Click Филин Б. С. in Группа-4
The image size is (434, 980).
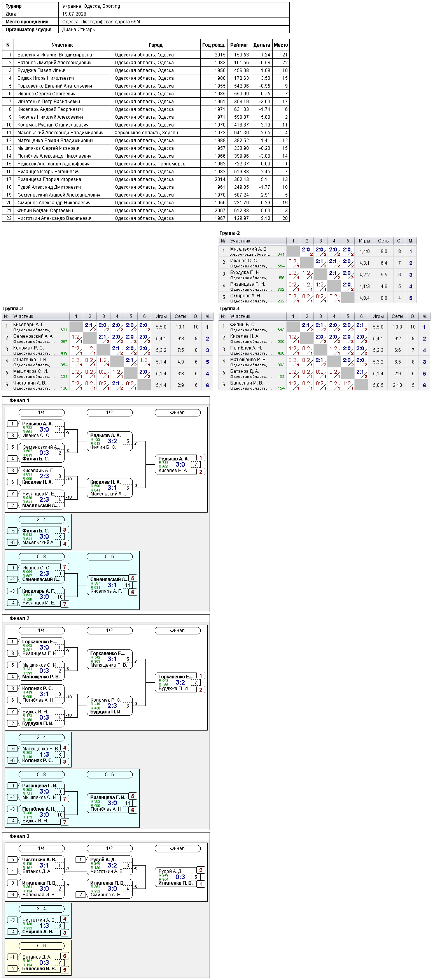[243, 325]
